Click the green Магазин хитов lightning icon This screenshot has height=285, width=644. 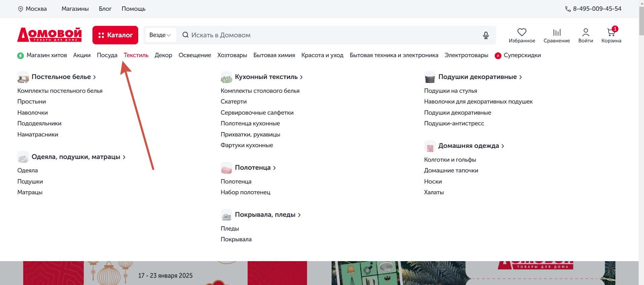pyautogui.click(x=21, y=55)
